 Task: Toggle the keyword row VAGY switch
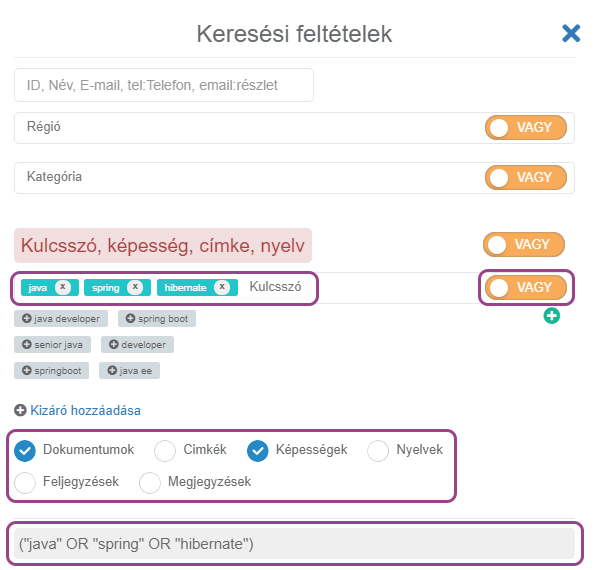tap(526, 287)
